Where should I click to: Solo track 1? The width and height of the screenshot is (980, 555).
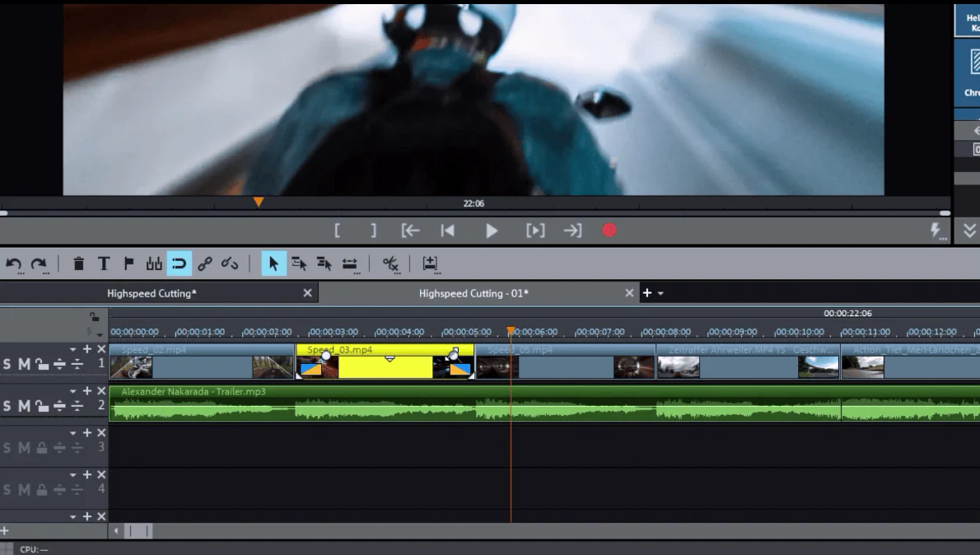(7, 364)
